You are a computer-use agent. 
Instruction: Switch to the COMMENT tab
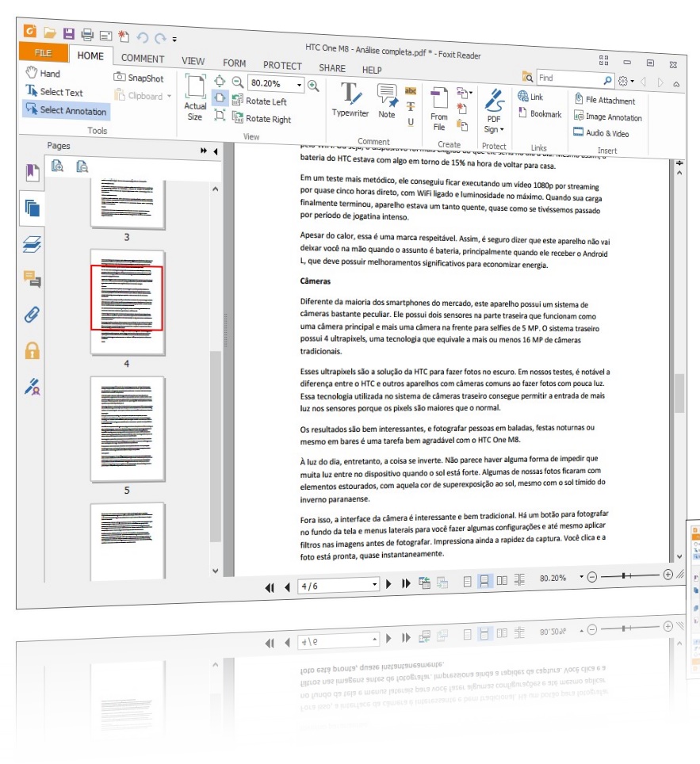[x=143, y=58]
